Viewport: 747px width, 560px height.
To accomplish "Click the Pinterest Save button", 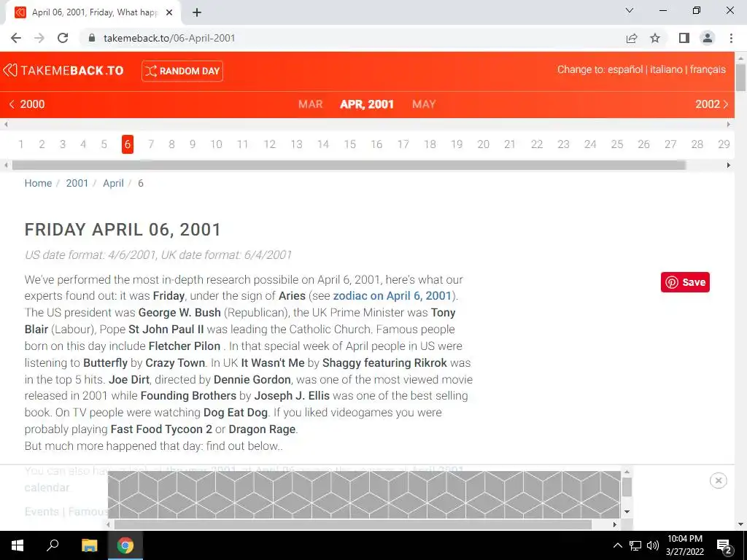I will (685, 282).
